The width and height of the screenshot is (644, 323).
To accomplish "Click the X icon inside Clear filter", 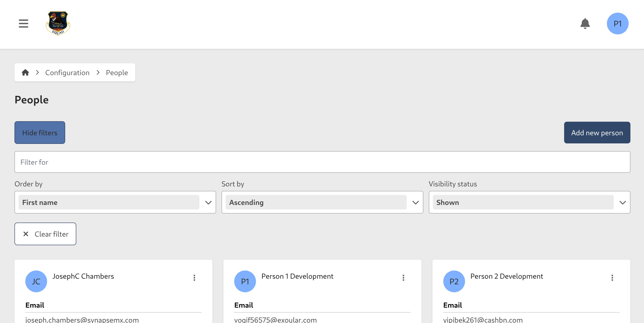I will (25, 234).
